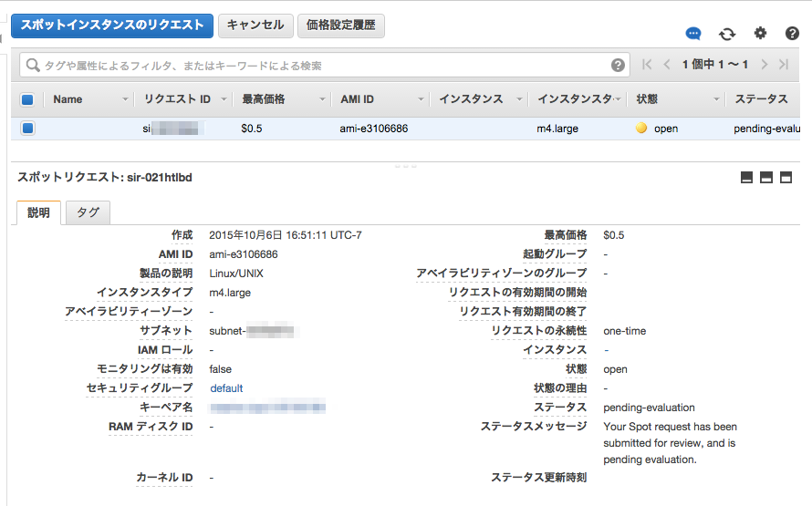Image resolution: width=812 pixels, height=506 pixels.
Task: Select the 説明 tab
Action: (x=39, y=212)
